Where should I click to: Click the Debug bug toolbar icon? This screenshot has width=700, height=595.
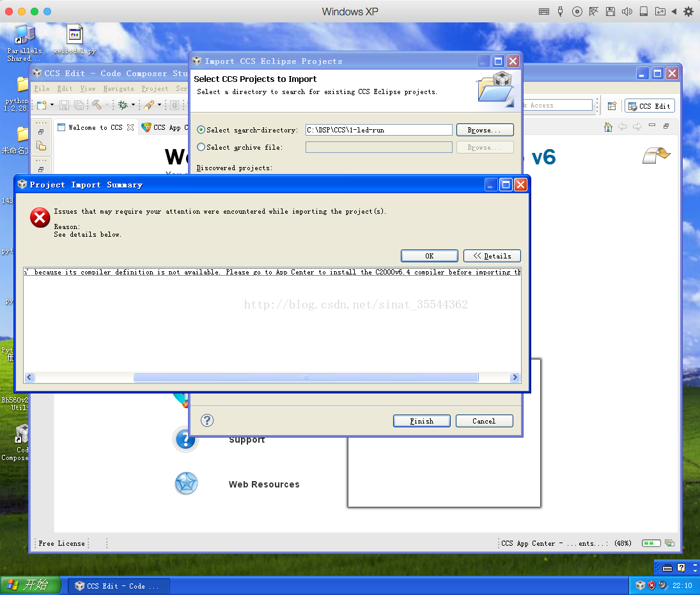tap(123, 105)
